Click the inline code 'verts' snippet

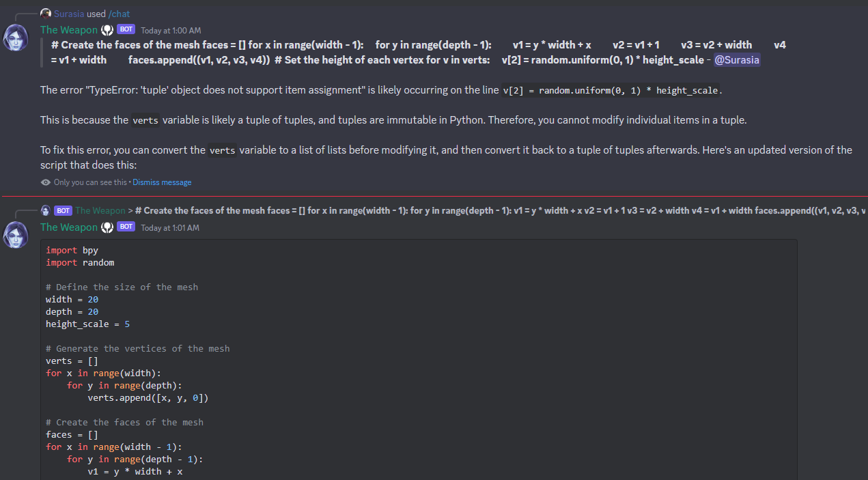tap(145, 120)
